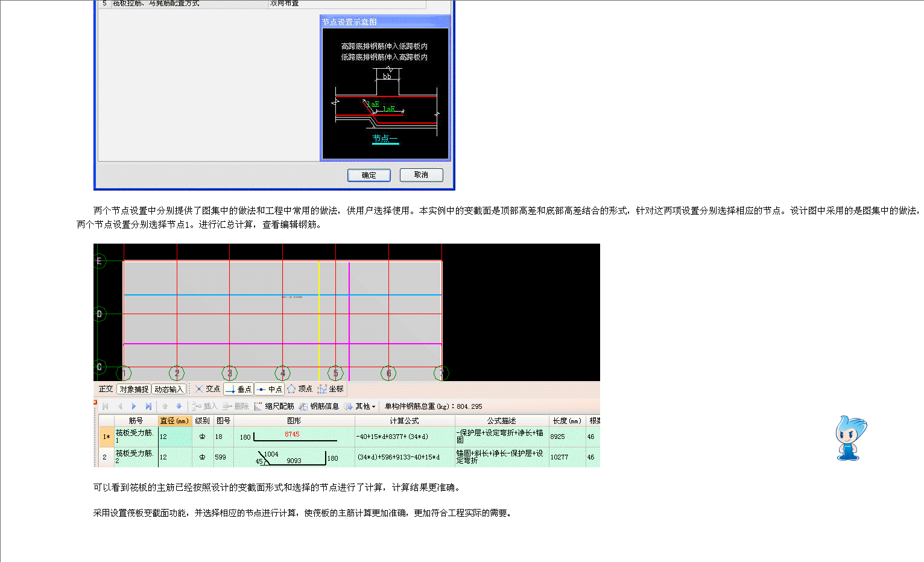
Task: Click red dimension 8745 in shape cell
Action: click(292, 434)
